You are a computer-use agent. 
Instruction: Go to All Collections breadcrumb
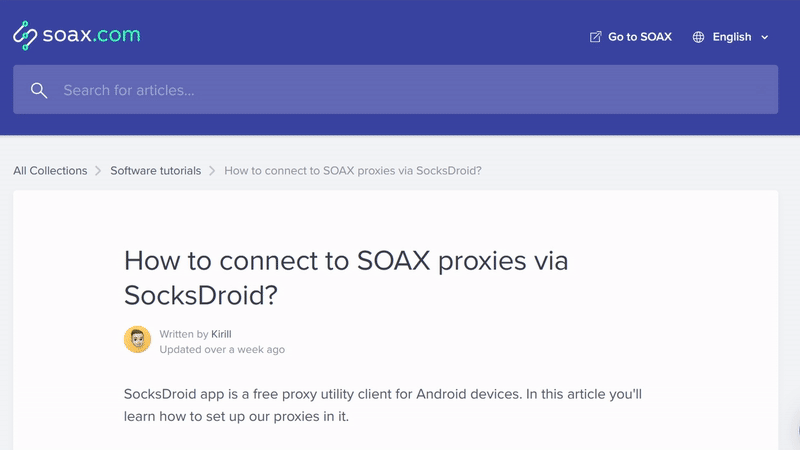point(50,170)
